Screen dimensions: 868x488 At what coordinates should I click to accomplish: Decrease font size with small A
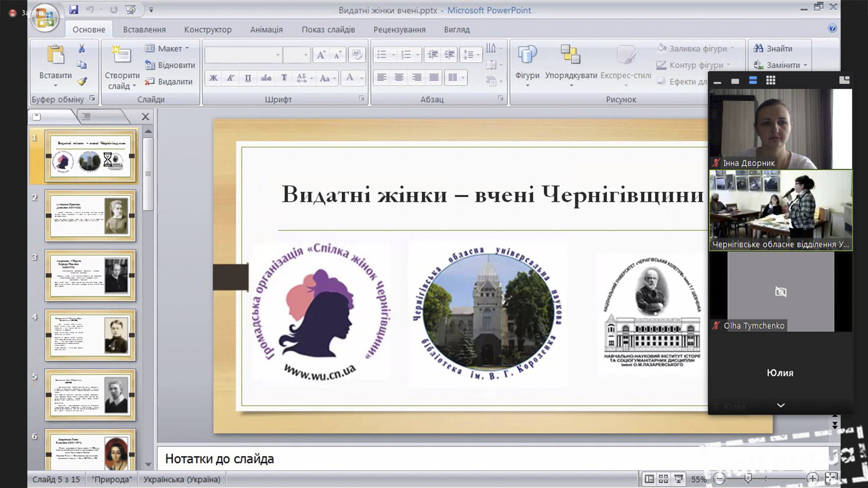(338, 55)
